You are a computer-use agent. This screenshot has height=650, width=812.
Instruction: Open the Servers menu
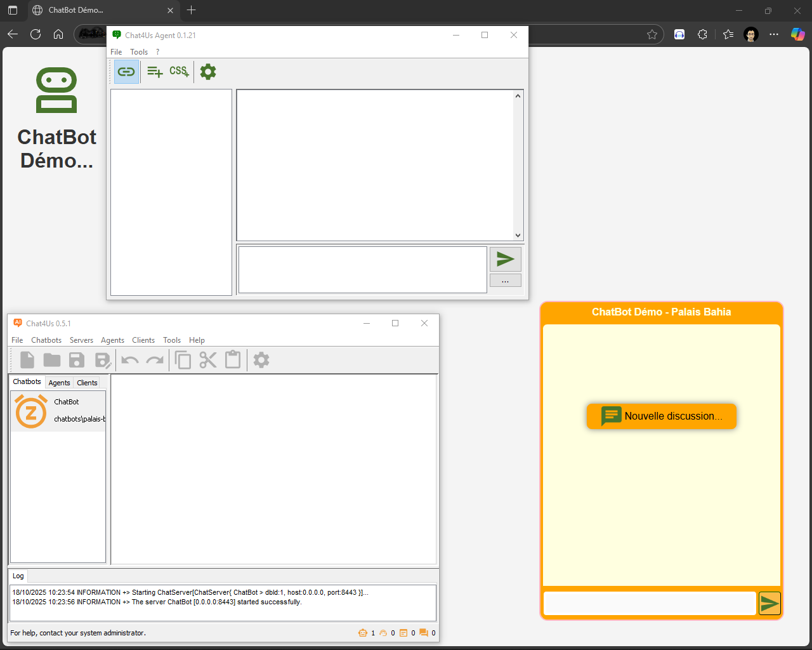81,340
